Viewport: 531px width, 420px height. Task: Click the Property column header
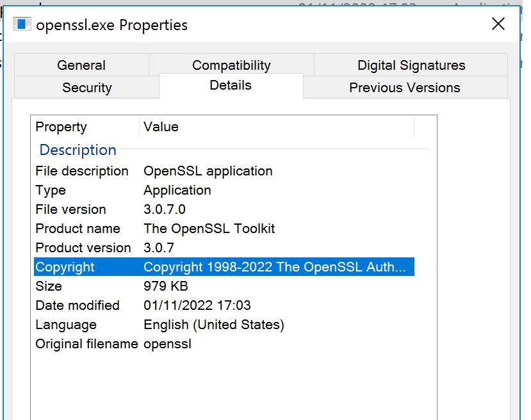(x=61, y=127)
